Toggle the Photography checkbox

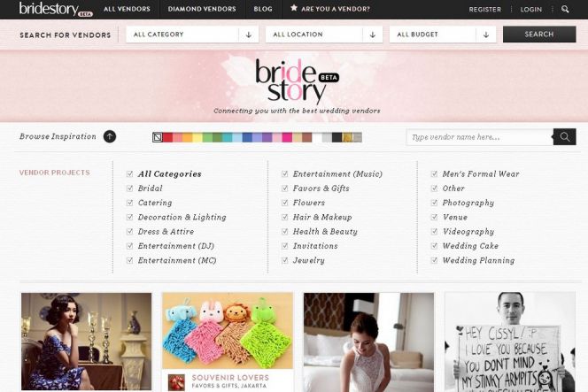(434, 203)
